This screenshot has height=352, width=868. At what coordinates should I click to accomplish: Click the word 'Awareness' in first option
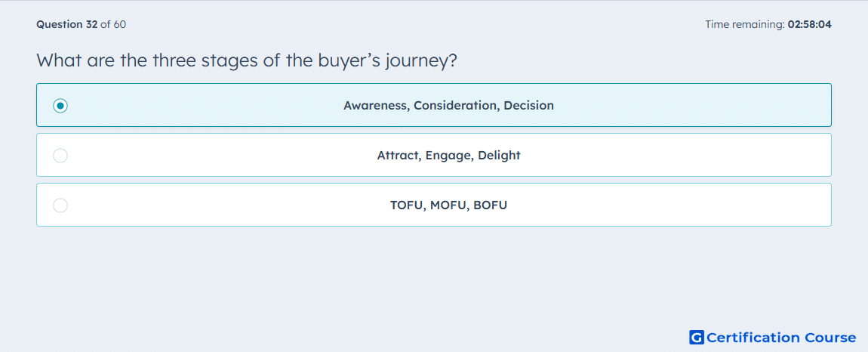376,105
